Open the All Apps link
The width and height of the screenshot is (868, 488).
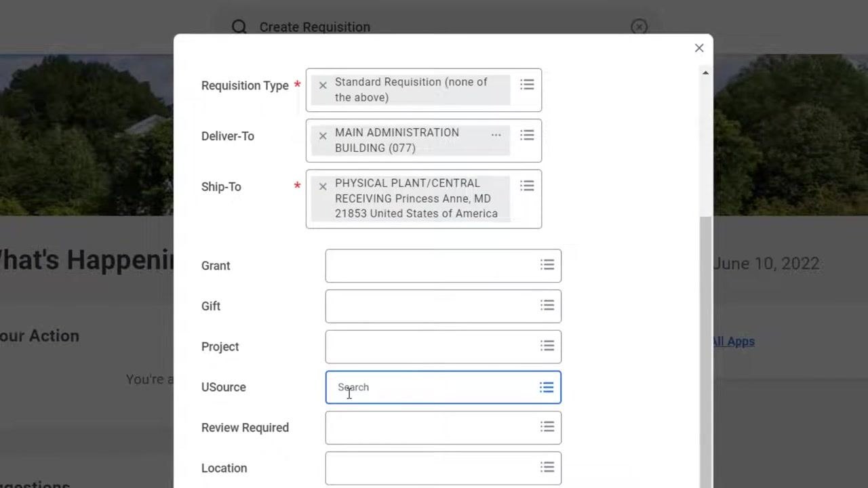[x=732, y=341]
